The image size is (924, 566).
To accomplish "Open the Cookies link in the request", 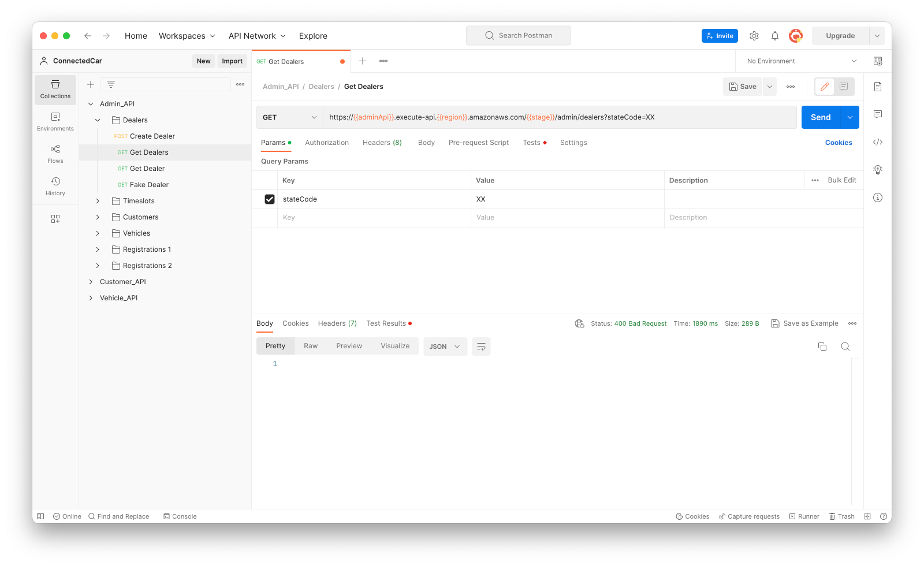I will click(839, 143).
